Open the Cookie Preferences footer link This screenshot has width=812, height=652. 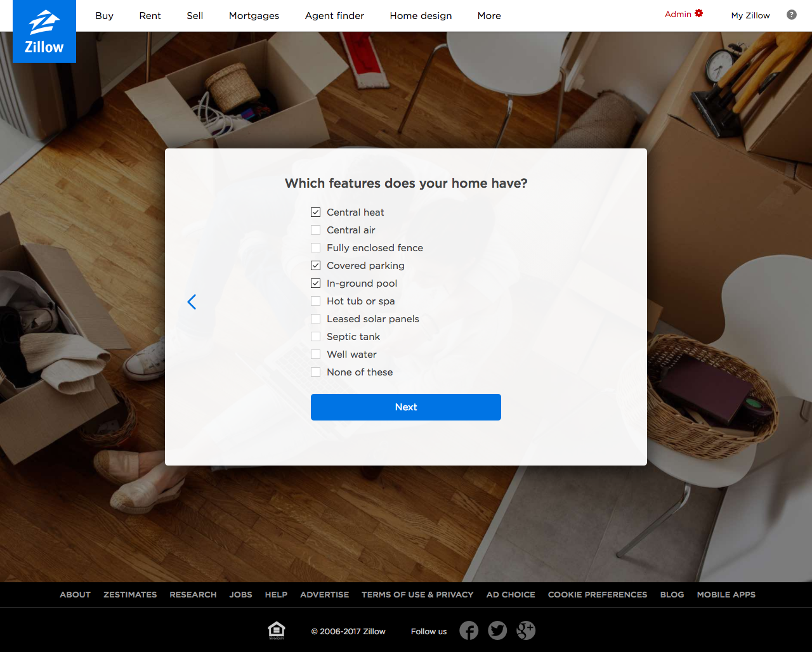click(x=598, y=595)
